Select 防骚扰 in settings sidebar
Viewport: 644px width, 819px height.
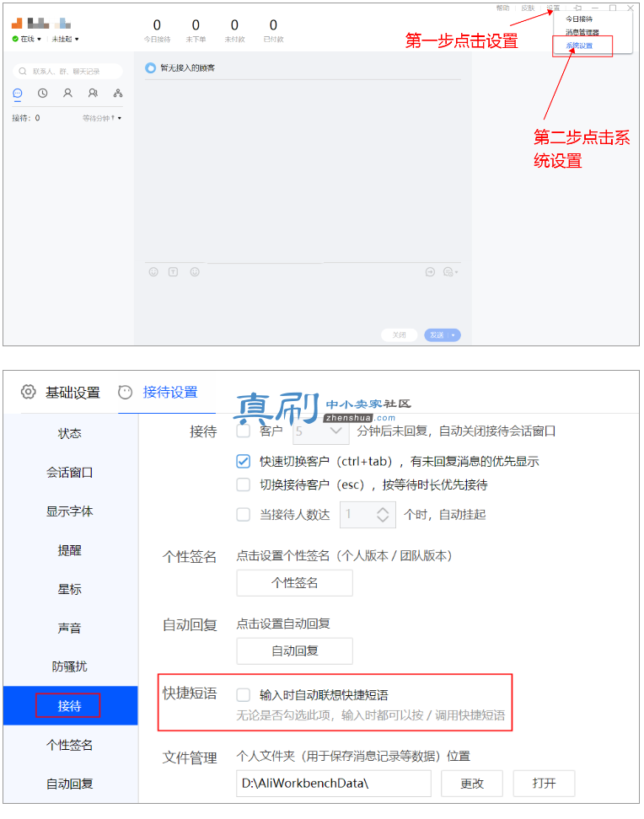click(70, 667)
